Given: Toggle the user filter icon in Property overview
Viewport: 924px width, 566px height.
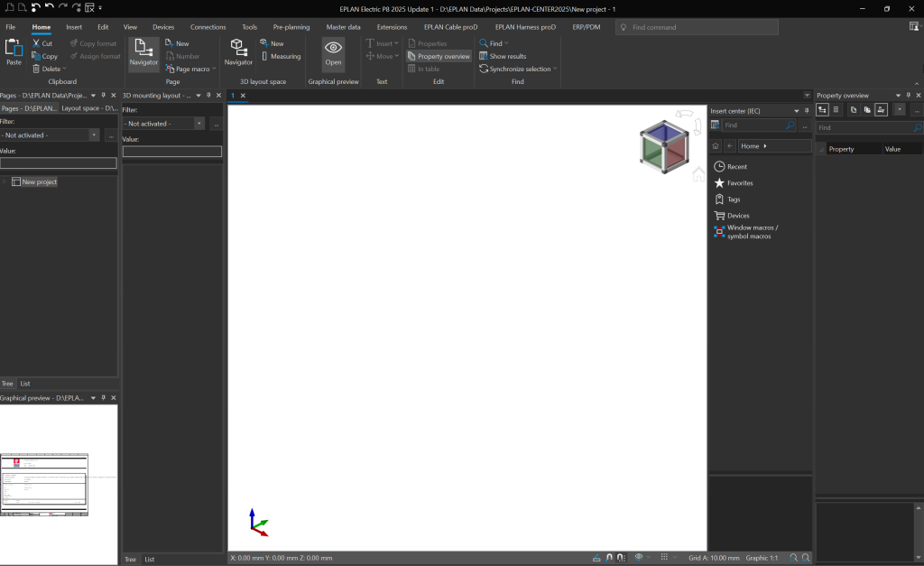Looking at the screenshot, I should point(881,109).
